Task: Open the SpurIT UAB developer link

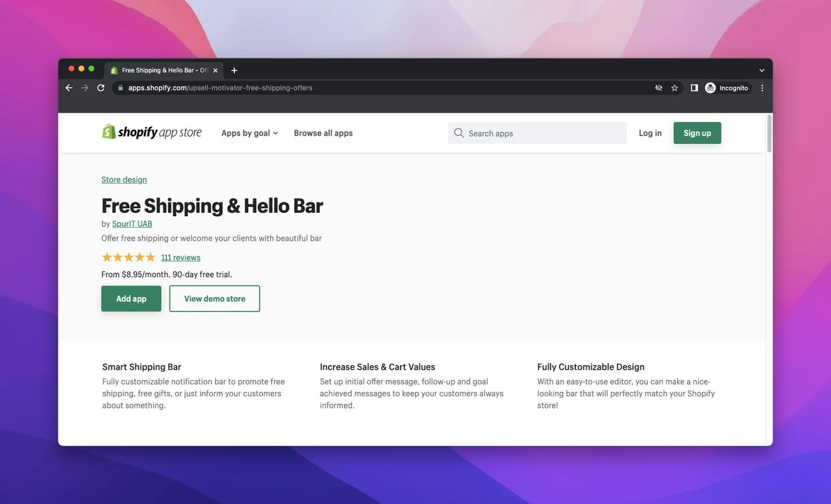Action: point(132,224)
